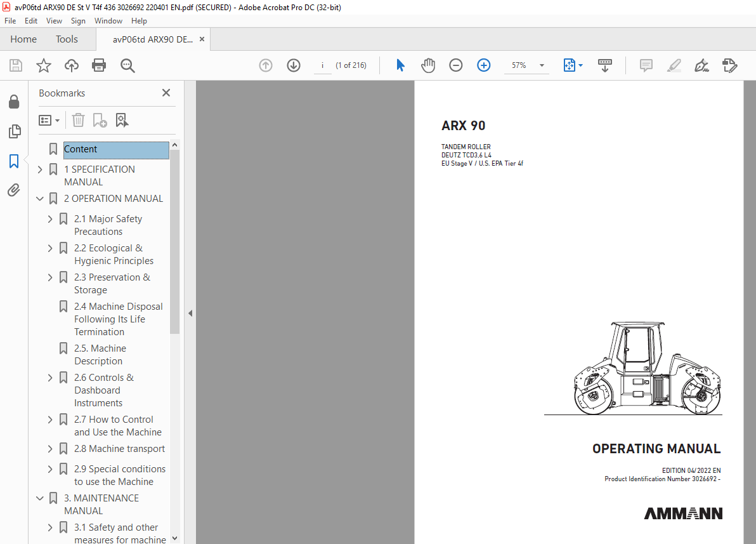The image size is (756, 544).
Task: Open the File menu
Action: coord(10,21)
